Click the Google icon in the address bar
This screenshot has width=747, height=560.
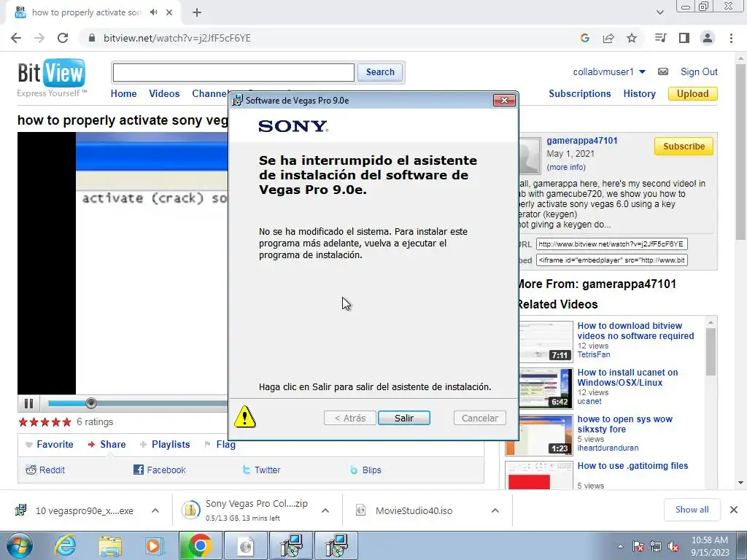pyautogui.click(x=585, y=38)
